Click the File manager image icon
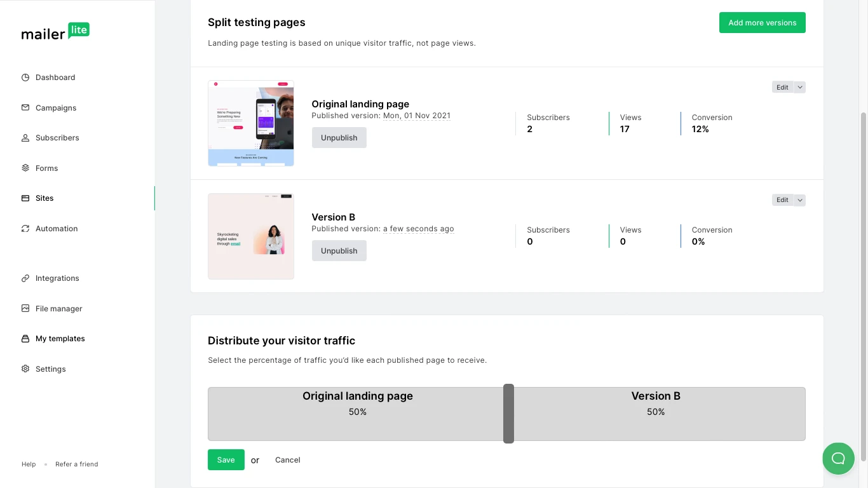The height and width of the screenshot is (488, 868). 25,309
